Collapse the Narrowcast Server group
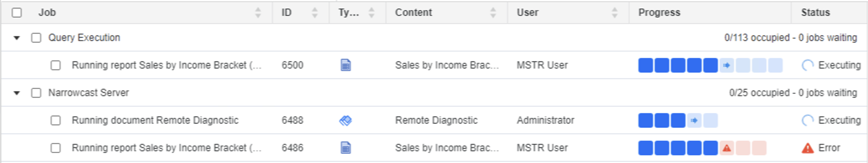The image size is (868, 163). tap(17, 93)
